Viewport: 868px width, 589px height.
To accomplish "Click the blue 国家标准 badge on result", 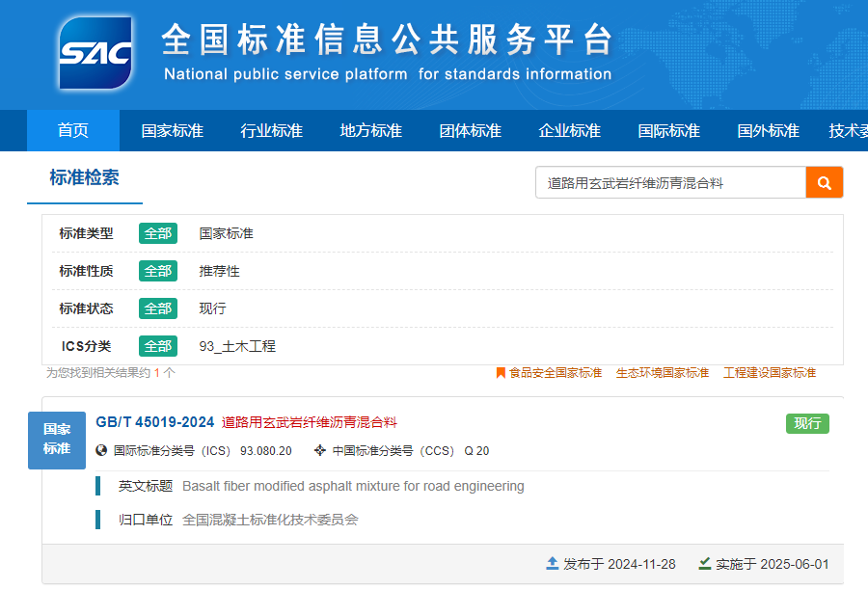I will (57, 440).
